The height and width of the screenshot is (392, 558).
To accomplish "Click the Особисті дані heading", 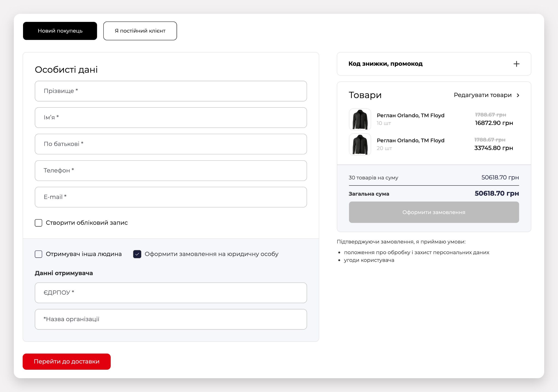I will [x=66, y=70].
